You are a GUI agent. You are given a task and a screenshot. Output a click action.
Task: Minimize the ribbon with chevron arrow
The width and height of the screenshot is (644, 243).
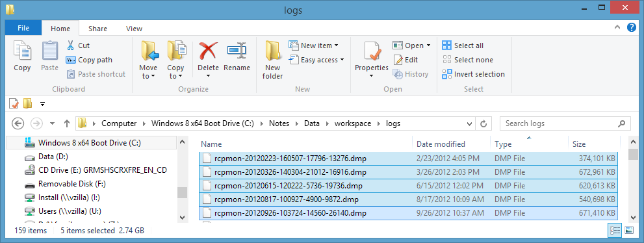617,27
